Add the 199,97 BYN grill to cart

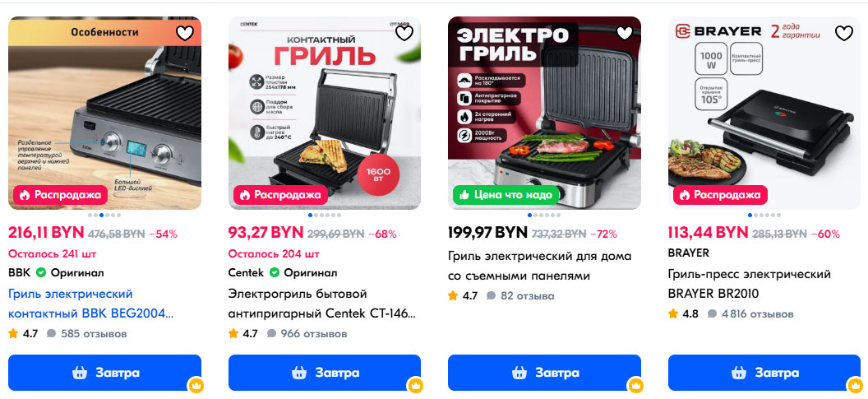pyautogui.click(x=544, y=373)
